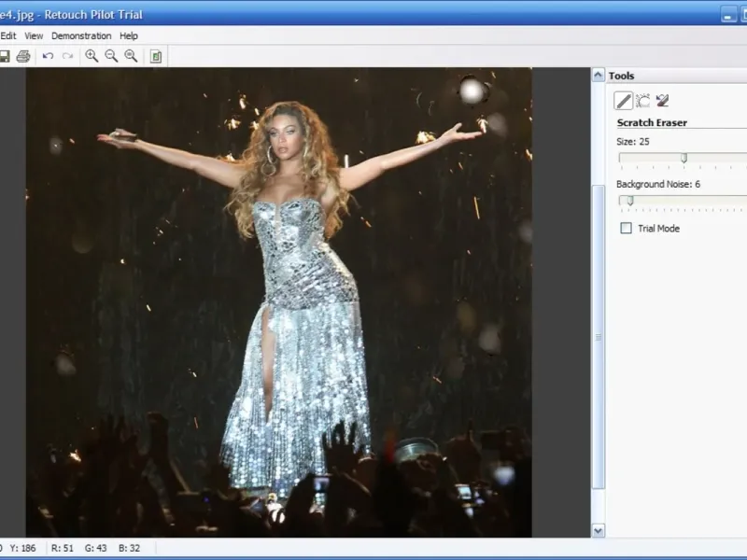The image size is (747, 560).
Task: Undo the last action via toolbar arrow
Action: [48, 56]
